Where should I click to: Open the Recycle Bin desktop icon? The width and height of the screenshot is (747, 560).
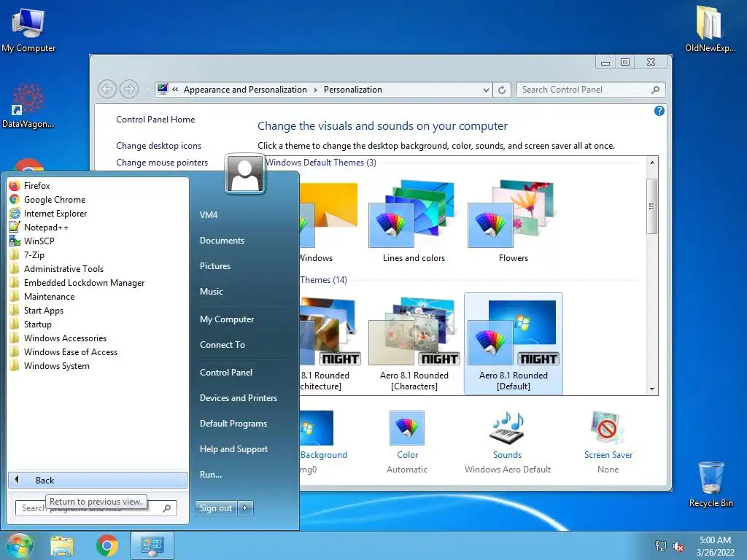tap(711, 484)
